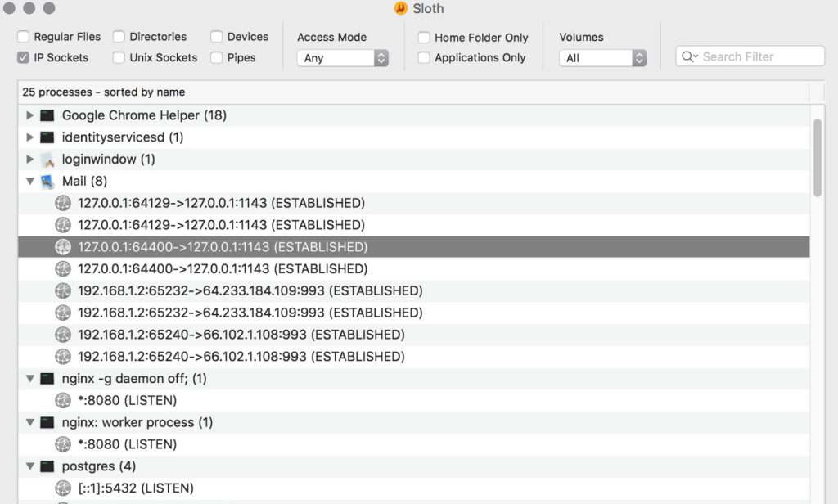This screenshot has width=838, height=504.
Task: Click the Sloth icon in the title bar
Action: pos(400,8)
